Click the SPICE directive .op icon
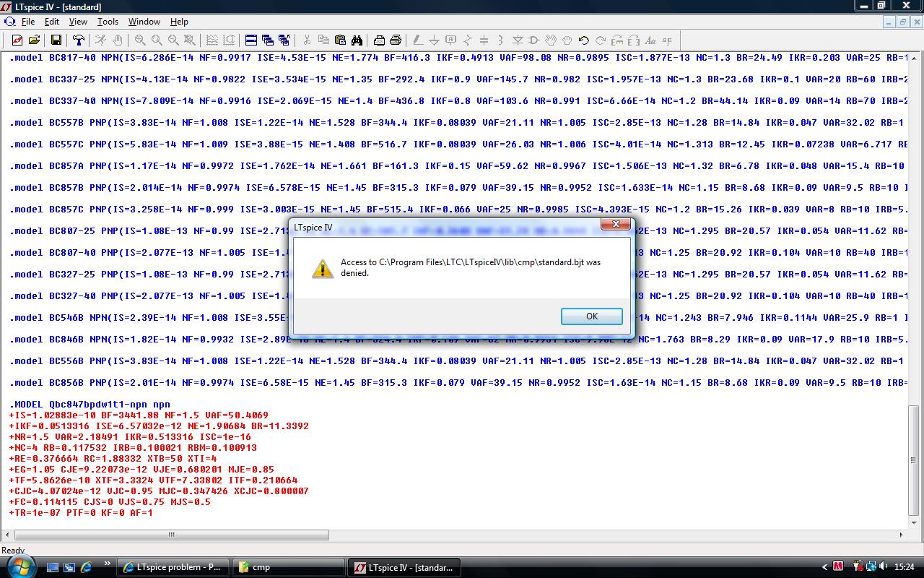Viewport: 924px width, 578px height. pyautogui.click(x=667, y=40)
